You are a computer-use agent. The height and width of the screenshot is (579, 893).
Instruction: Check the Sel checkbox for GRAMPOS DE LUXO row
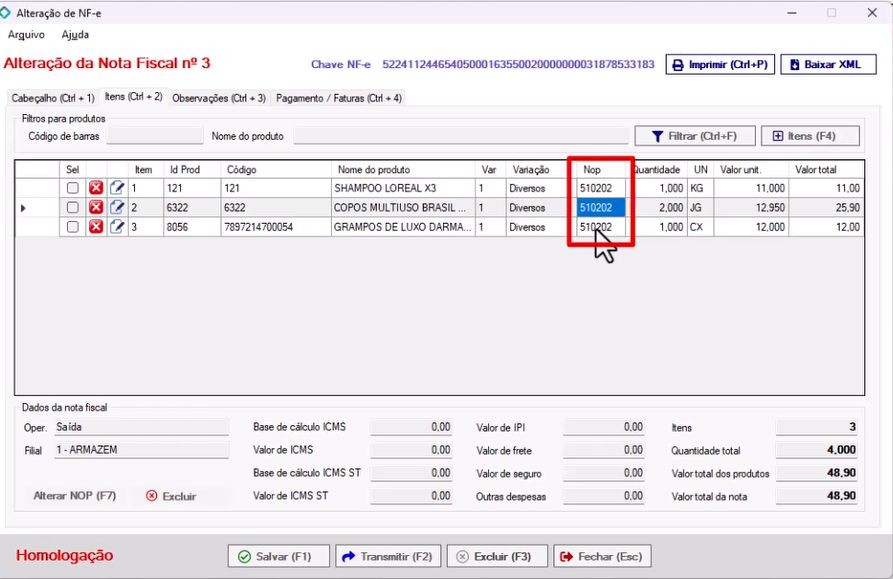pos(73,228)
